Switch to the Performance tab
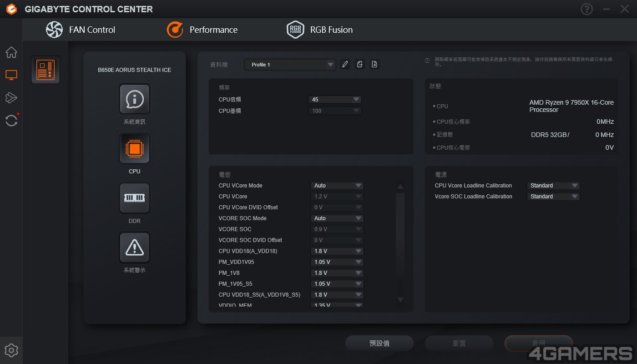Screen dimensions: 637x364 click(x=202, y=30)
